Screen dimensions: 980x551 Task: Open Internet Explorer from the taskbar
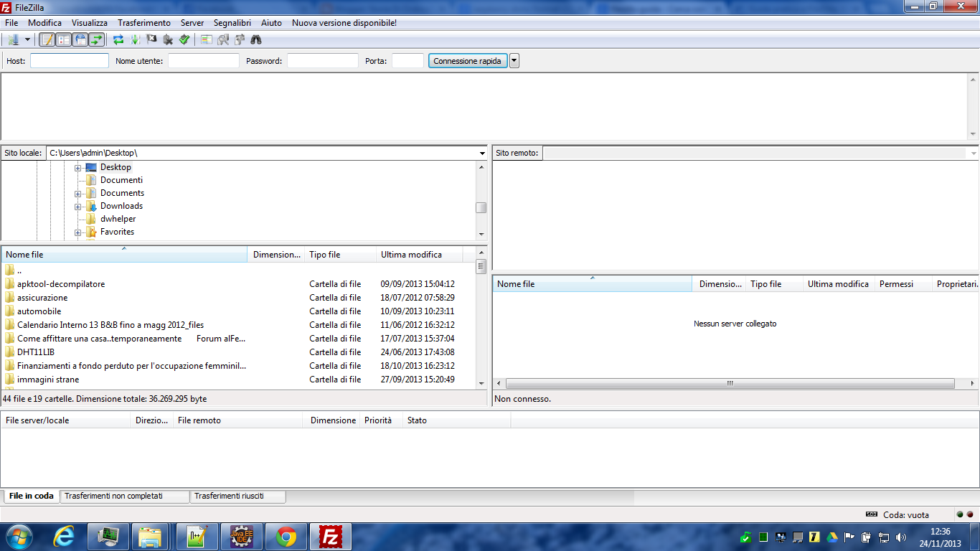(64, 537)
